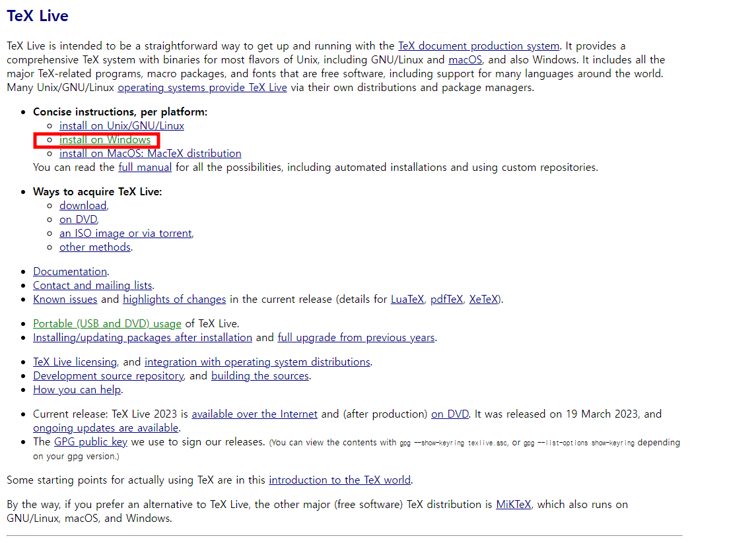
Task: Click the 'TeX Live' page heading
Action: pos(38,16)
